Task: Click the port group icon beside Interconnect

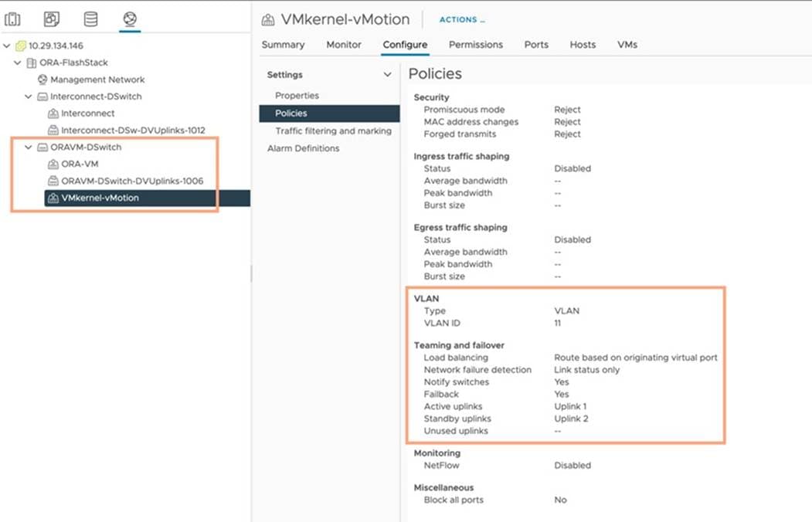Action: [53, 114]
